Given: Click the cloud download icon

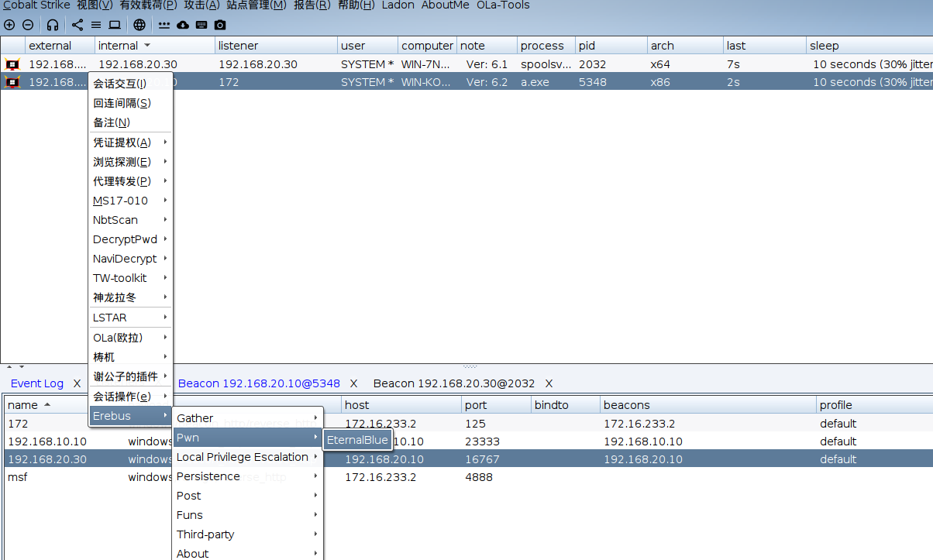Looking at the screenshot, I should click(183, 25).
